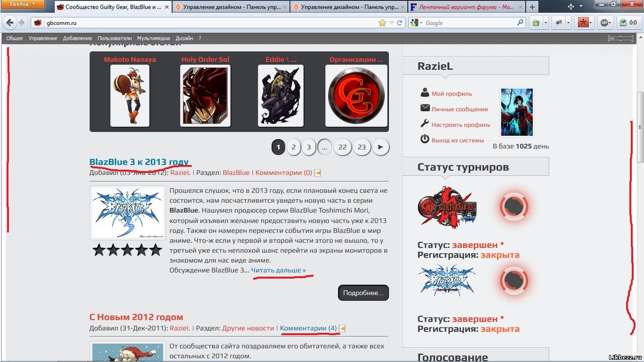The image size is (644, 362).
Task: Open the Мультимедиа admin menu
Action: 154,38
